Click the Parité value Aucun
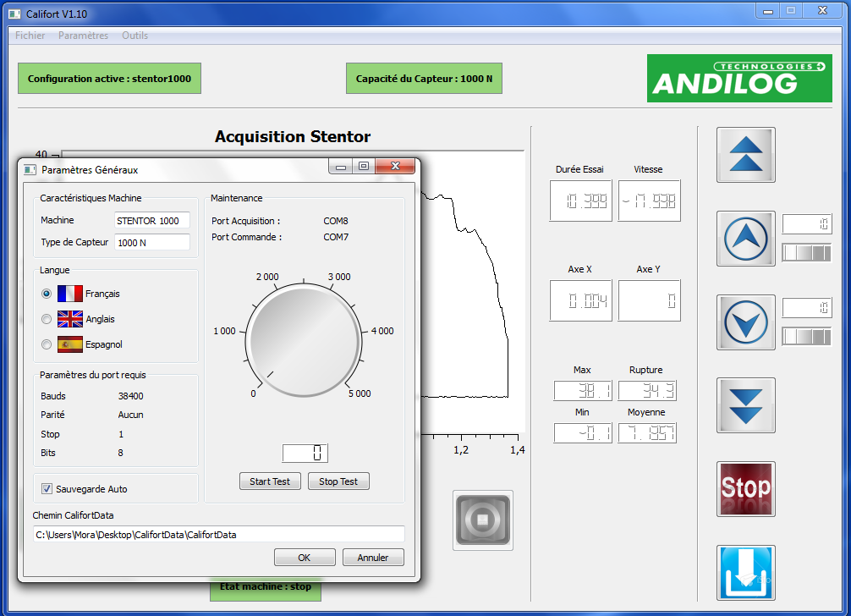The image size is (851, 616). (131, 415)
